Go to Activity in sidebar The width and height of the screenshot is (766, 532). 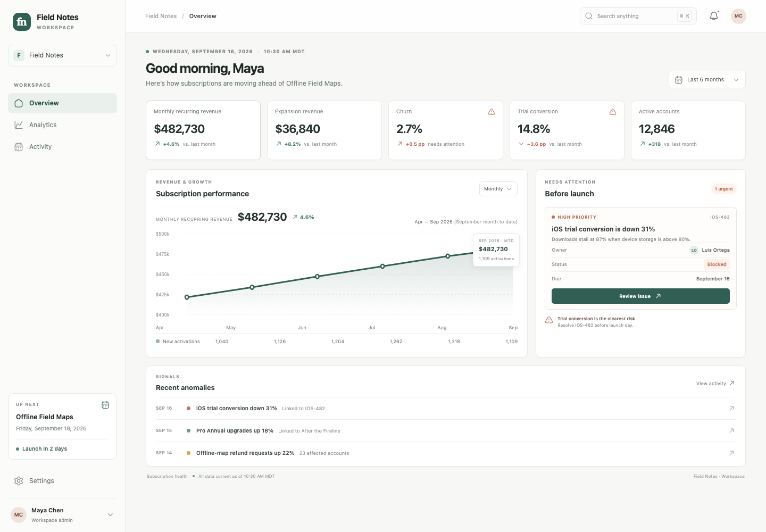(62, 147)
